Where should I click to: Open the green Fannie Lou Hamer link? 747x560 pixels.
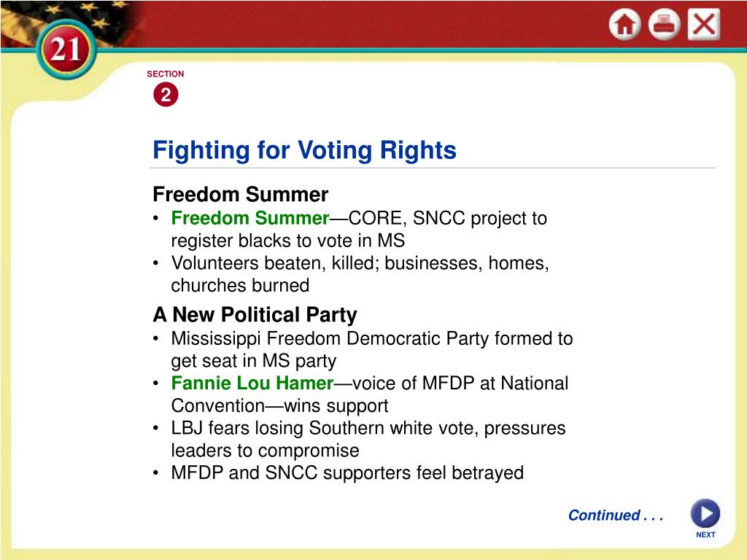[x=252, y=384]
